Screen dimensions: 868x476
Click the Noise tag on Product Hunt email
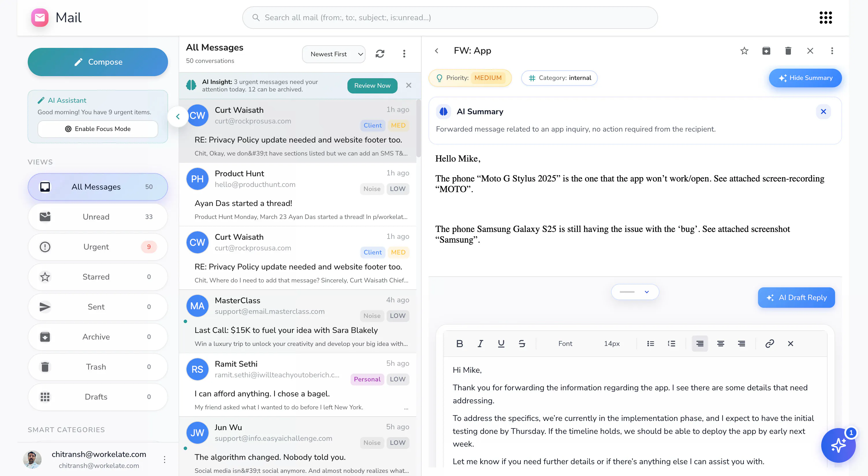(372, 189)
